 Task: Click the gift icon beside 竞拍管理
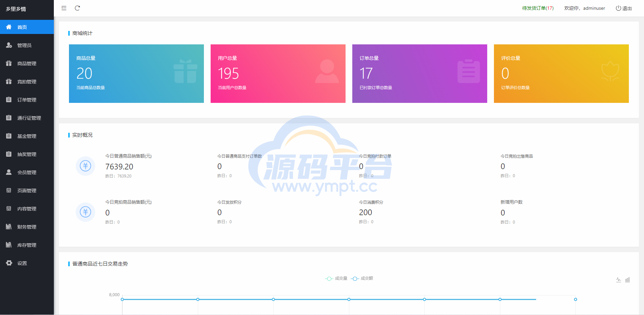point(9,81)
